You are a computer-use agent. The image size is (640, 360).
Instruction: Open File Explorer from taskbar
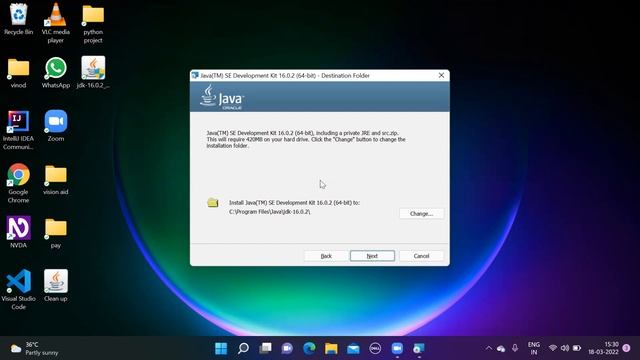[x=331, y=349]
